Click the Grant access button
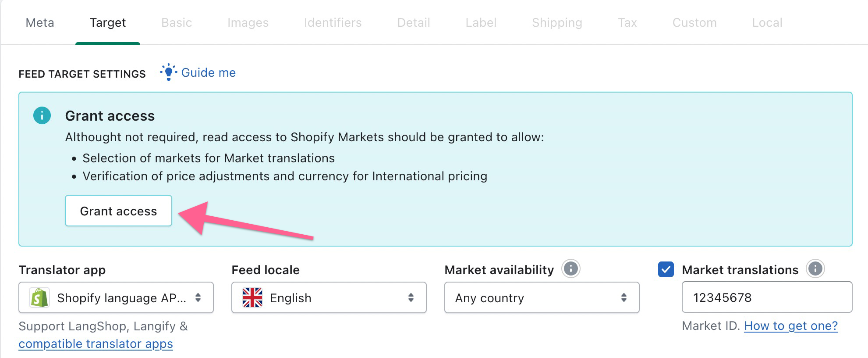This screenshot has width=868, height=358. pos(118,211)
